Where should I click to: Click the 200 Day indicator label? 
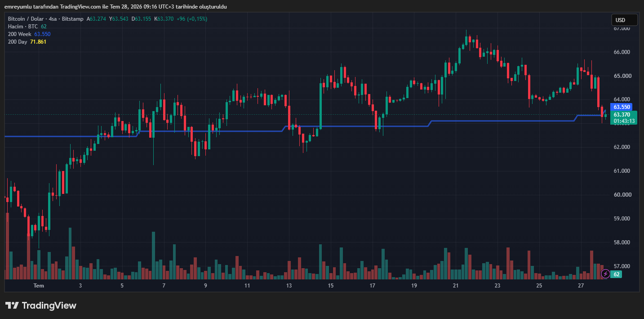click(x=18, y=42)
